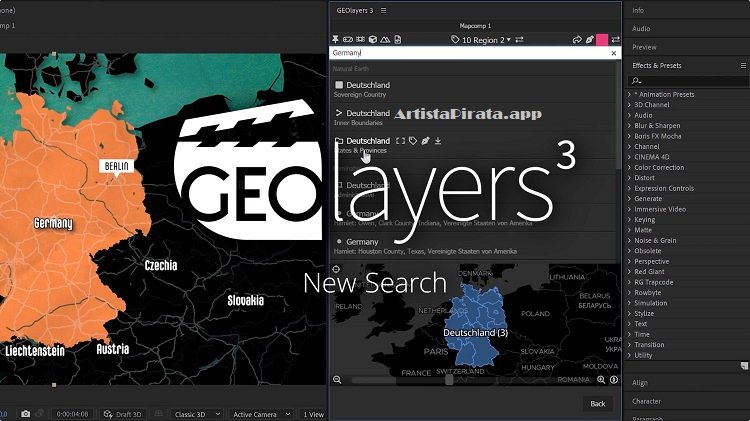Click the search results scrollbar
750x421 pixels.
click(618, 115)
